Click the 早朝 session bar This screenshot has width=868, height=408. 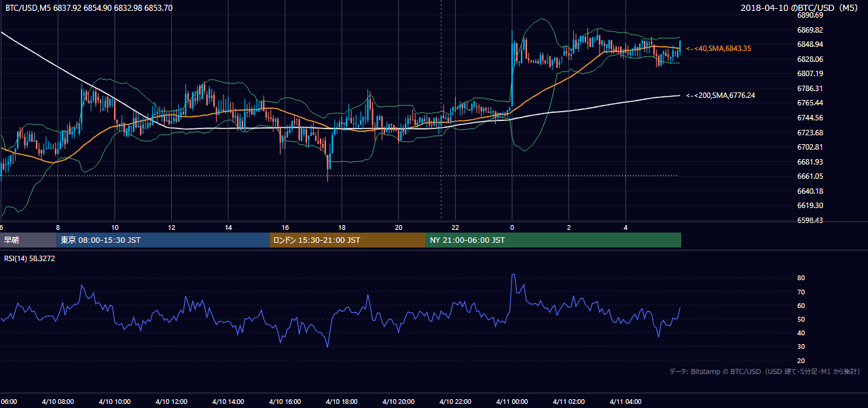[x=28, y=240]
